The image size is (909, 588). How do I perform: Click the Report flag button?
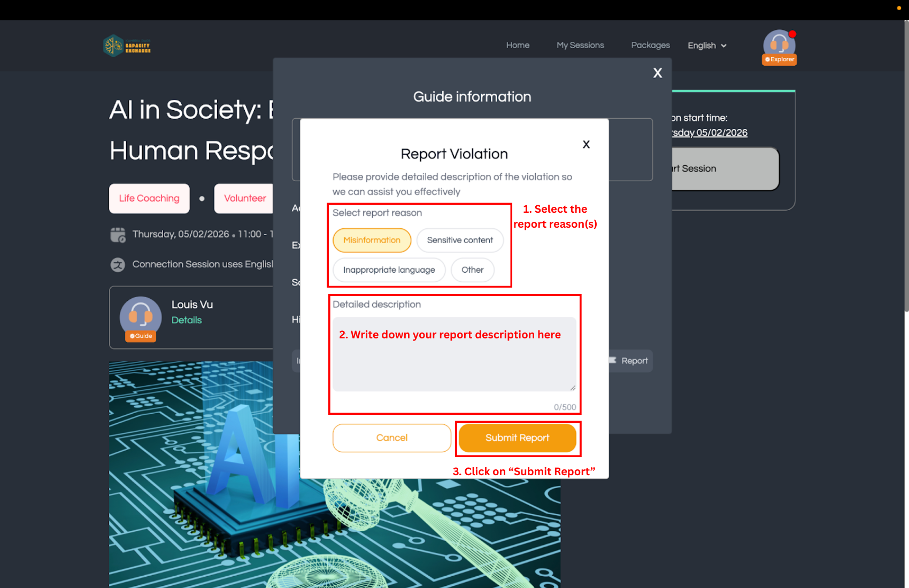[629, 361]
